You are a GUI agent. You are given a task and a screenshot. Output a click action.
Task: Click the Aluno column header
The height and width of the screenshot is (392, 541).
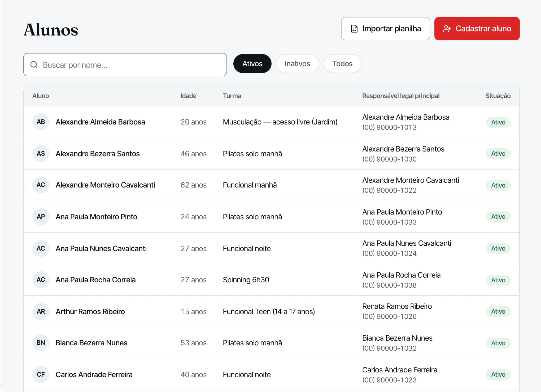click(41, 96)
